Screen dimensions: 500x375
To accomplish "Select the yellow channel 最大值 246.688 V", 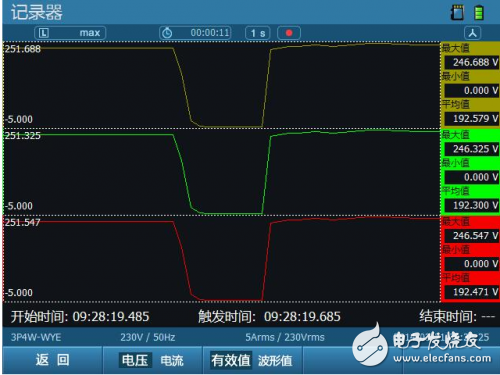I will coord(471,62).
